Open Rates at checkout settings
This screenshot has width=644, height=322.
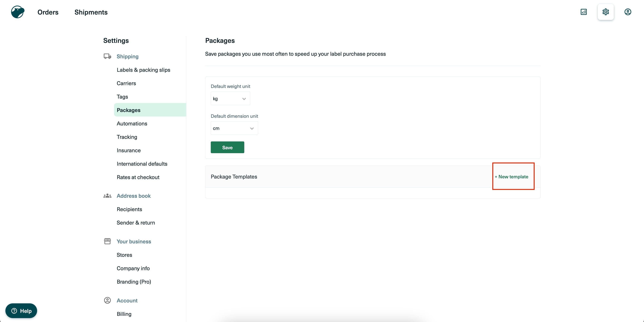tap(138, 177)
